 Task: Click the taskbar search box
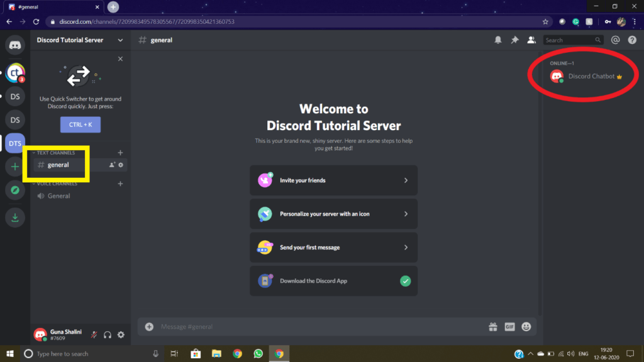[x=92, y=354]
